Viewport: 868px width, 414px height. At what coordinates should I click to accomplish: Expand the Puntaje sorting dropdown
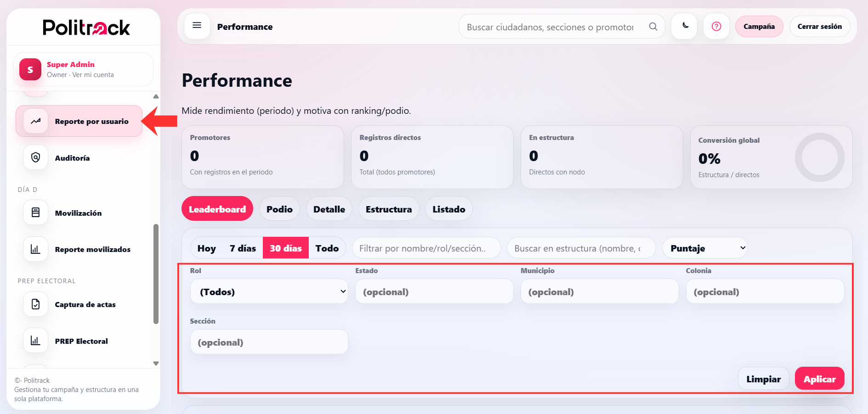pyautogui.click(x=705, y=247)
